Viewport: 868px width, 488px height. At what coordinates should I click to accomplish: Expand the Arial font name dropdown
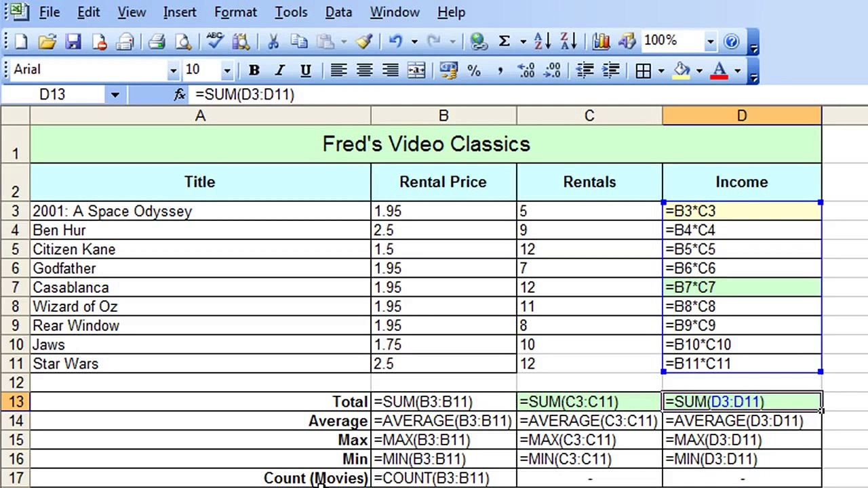173,70
